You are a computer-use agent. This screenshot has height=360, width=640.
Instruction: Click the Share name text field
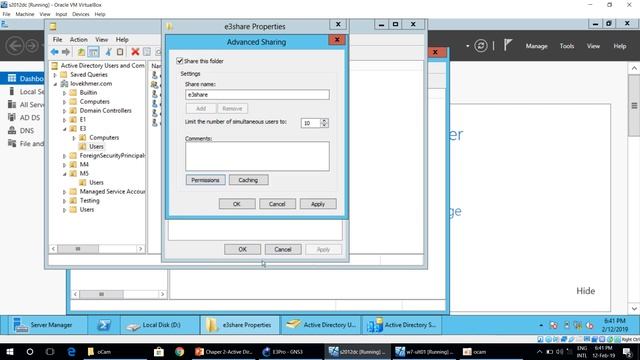(257, 95)
